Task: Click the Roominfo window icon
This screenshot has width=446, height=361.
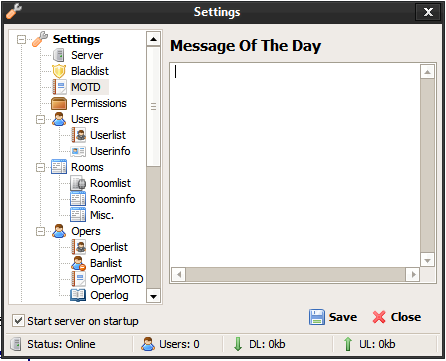Action: pos(78,199)
